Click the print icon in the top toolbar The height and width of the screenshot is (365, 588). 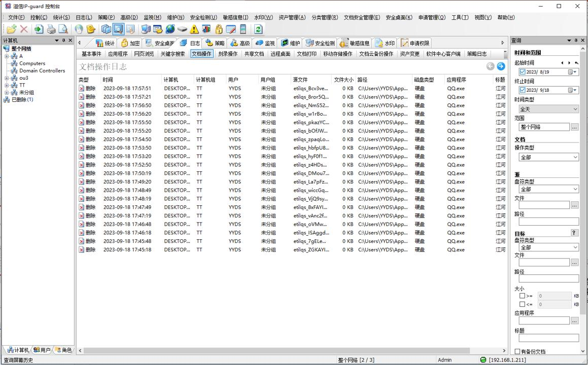pyautogui.click(x=51, y=29)
